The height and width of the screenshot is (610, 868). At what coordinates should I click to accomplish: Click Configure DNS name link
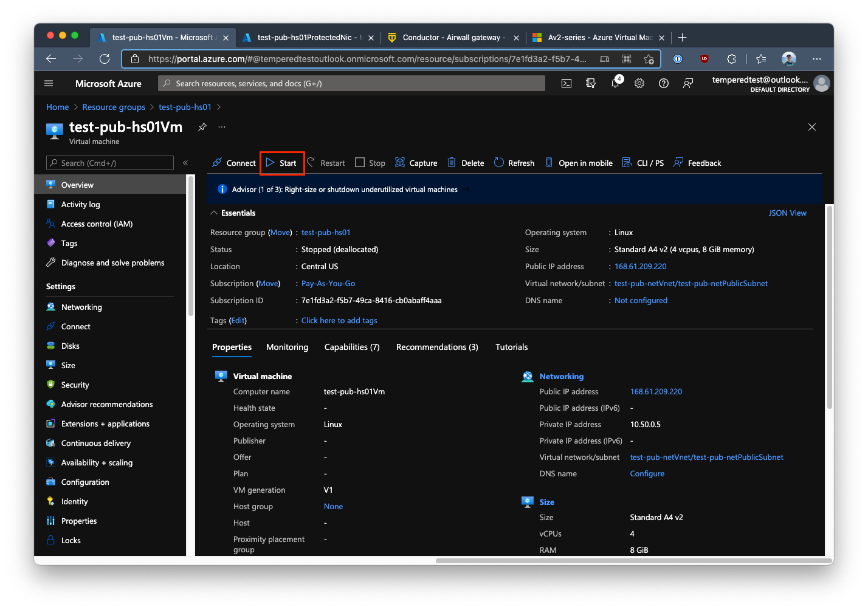click(x=647, y=473)
